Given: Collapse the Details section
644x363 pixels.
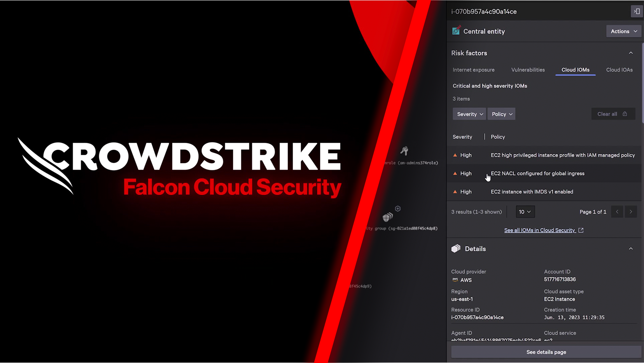Looking at the screenshot, I should [631, 248].
